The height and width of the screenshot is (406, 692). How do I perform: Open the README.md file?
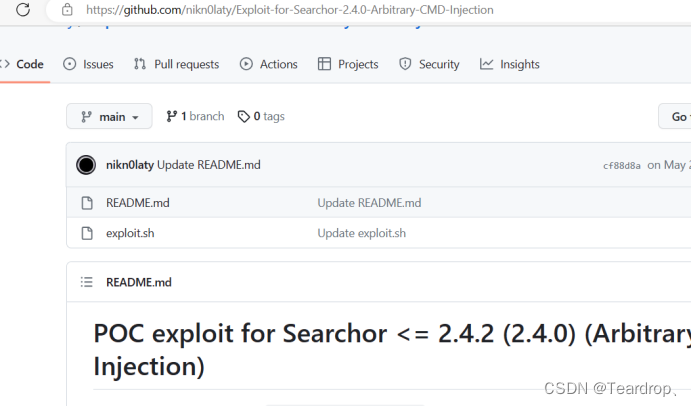click(x=138, y=203)
